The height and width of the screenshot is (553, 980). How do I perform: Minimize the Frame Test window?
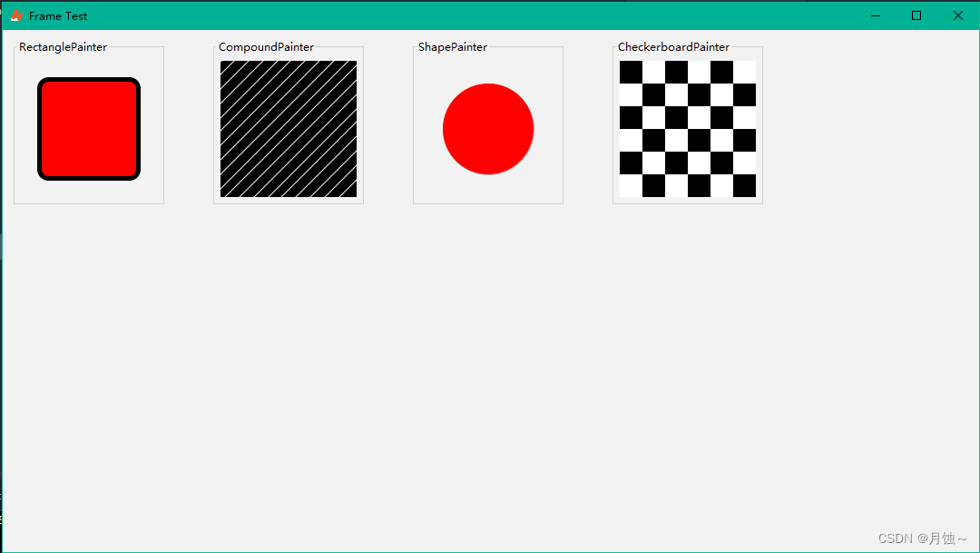[876, 15]
